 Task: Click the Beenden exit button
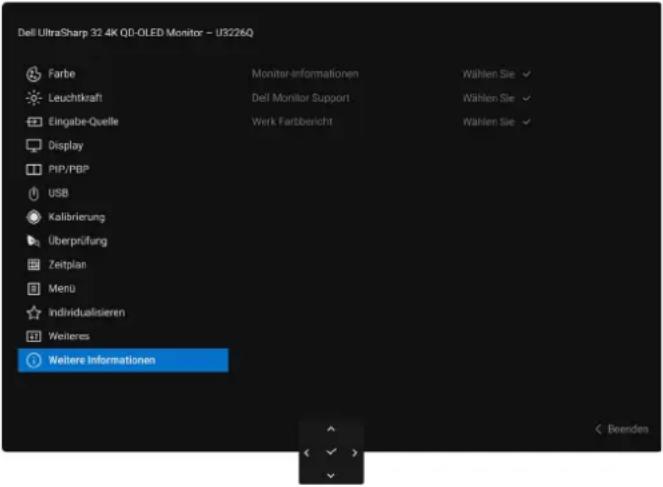(622, 430)
